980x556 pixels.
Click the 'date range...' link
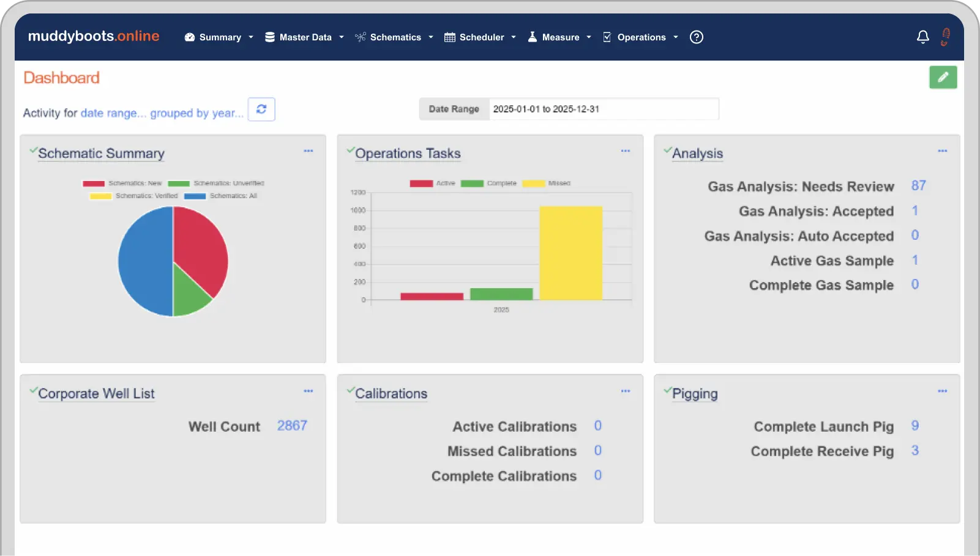[x=113, y=113]
